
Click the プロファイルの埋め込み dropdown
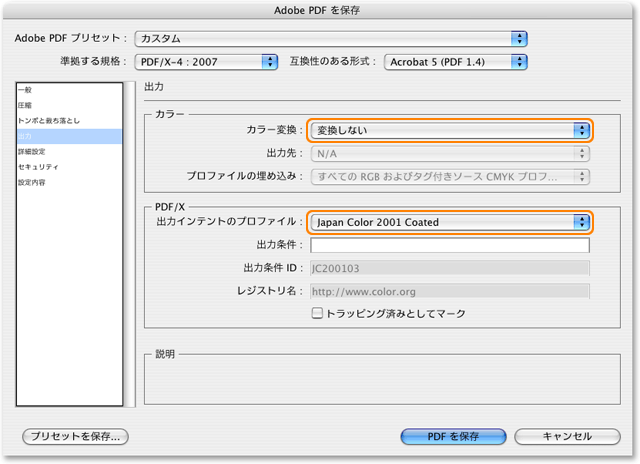[x=449, y=177]
